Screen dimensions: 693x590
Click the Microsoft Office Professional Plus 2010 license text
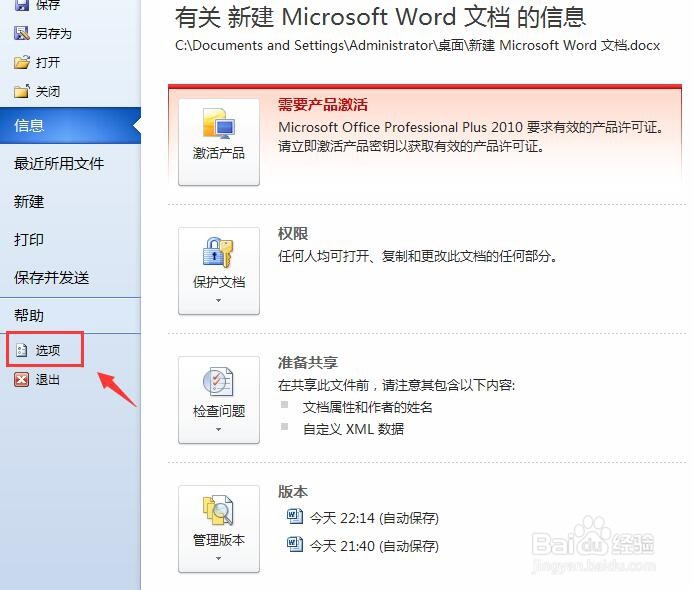(x=471, y=127)
